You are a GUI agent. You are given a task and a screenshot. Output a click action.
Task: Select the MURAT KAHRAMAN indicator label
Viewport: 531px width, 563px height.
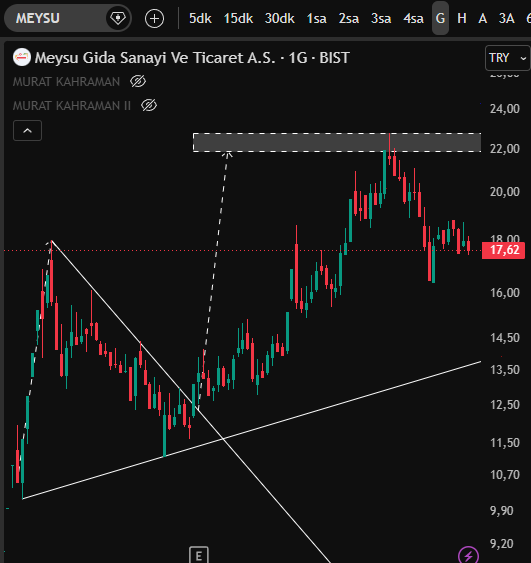[x=66, y=82]
